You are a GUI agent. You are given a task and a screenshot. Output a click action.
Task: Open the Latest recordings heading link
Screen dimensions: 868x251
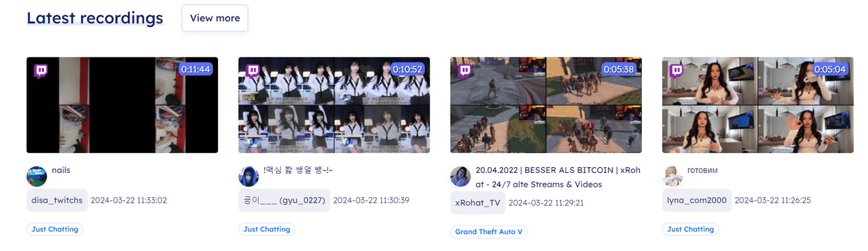[x=95, y=18]
